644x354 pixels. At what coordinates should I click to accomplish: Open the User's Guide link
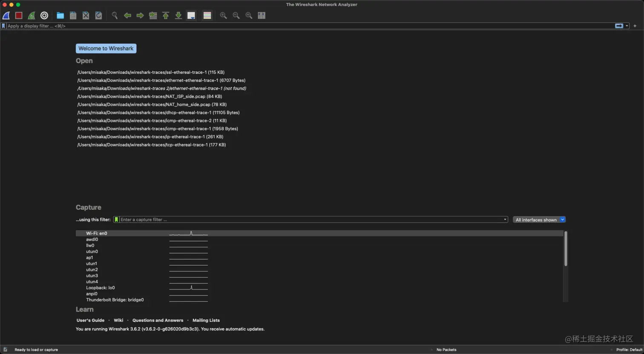(x=90, y=320)
